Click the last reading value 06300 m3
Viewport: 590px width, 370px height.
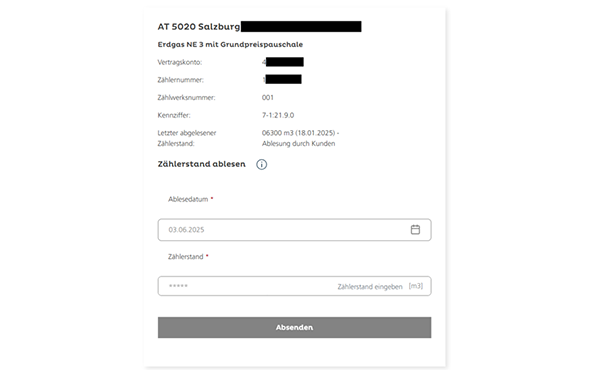[x=277, y=133]
